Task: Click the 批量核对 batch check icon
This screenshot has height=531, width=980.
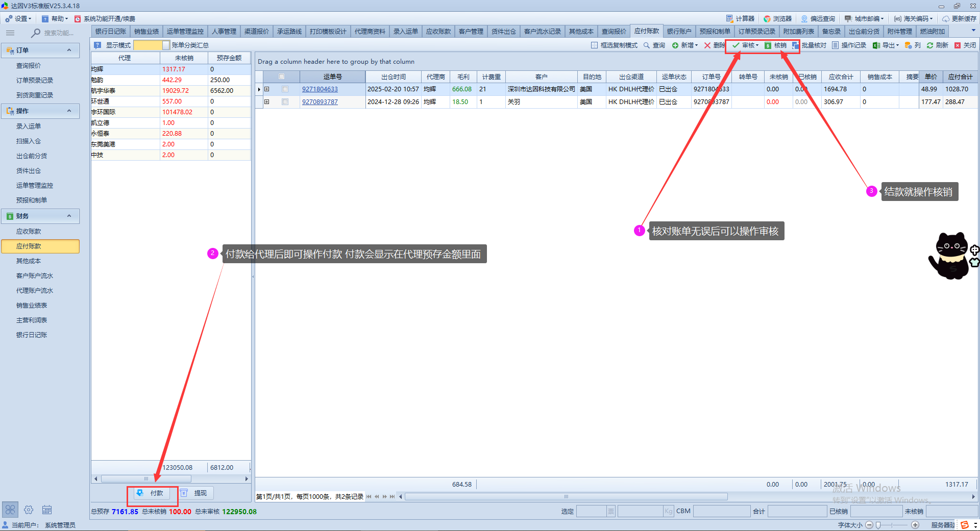Action: click(x=796, y=45)
